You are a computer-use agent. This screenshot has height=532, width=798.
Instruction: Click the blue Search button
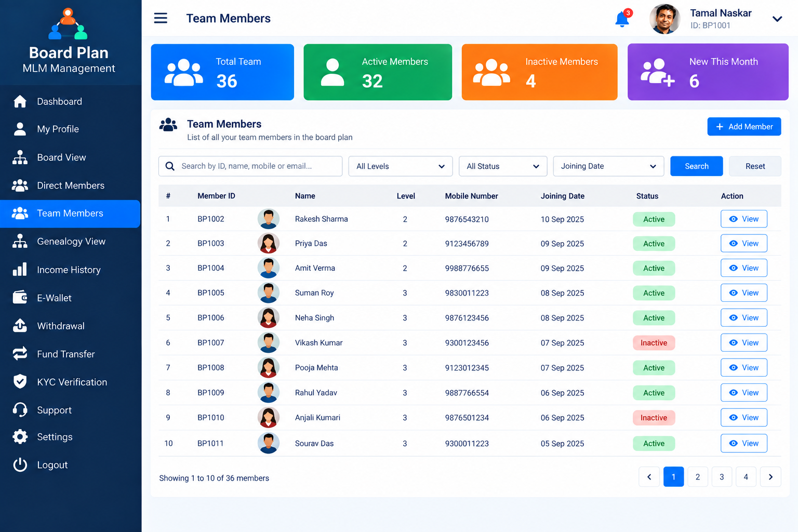(x=696, y=166)
